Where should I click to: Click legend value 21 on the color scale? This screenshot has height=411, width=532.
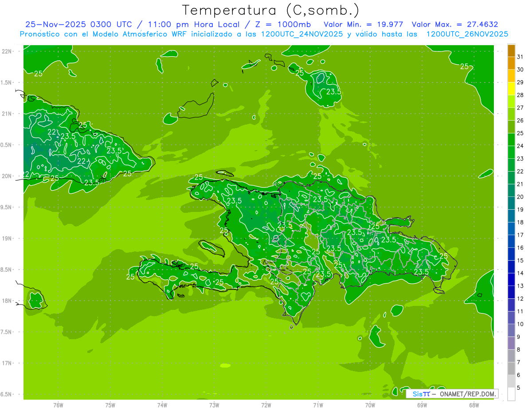click(x=520, y=184)
